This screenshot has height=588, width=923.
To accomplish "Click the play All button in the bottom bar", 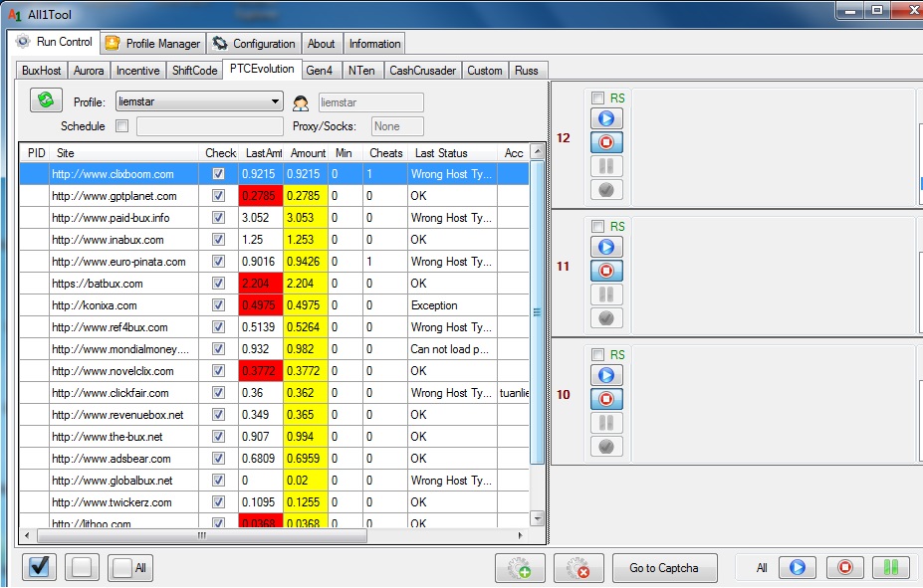I will 798,567.
